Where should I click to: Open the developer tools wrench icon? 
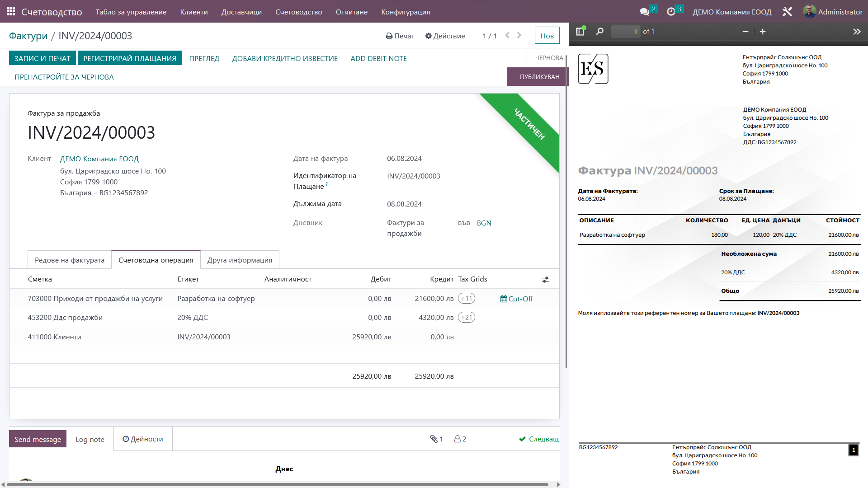pyautogui.click(x=787, y=12)
